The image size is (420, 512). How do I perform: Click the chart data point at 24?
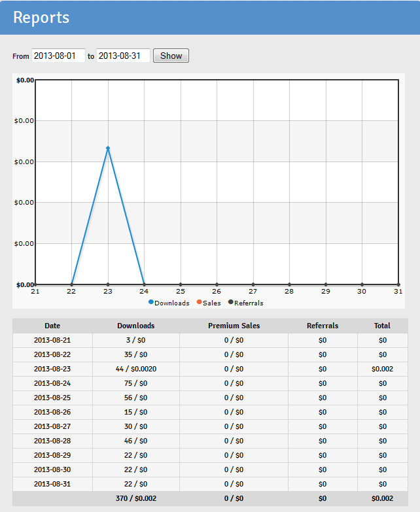[x=144, y=284]
